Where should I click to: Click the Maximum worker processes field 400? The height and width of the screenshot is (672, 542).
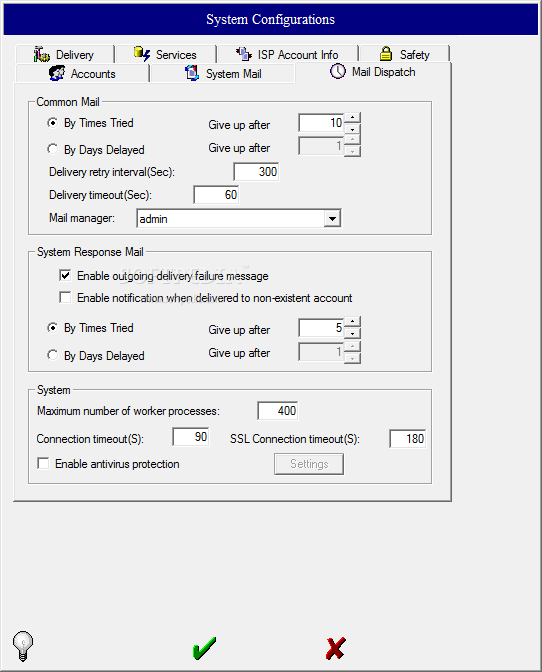278,411
